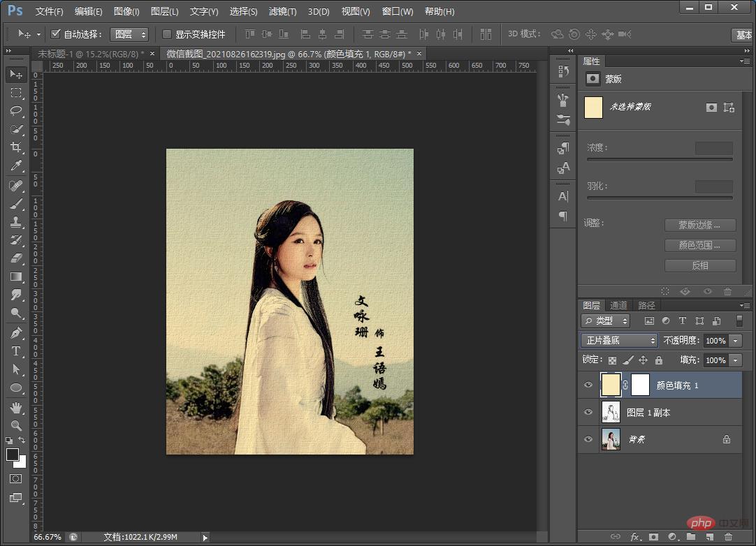Select the Zoom tool

[16, 425]
